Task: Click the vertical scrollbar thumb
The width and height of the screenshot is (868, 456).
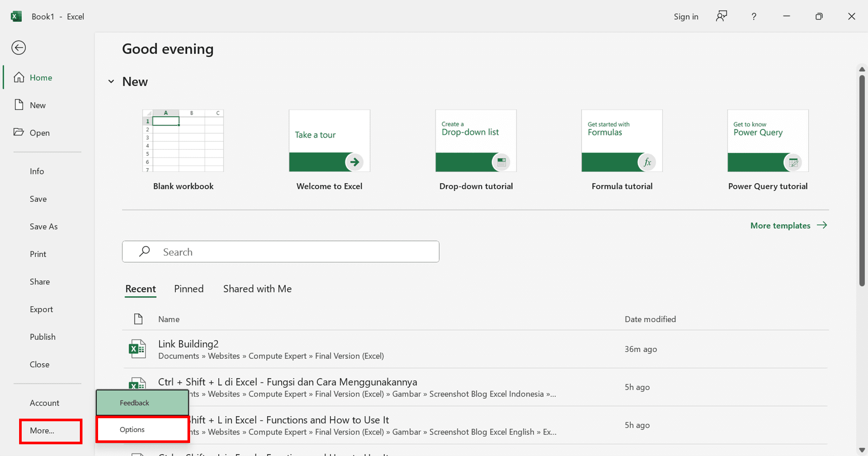Action: (862, 181)
